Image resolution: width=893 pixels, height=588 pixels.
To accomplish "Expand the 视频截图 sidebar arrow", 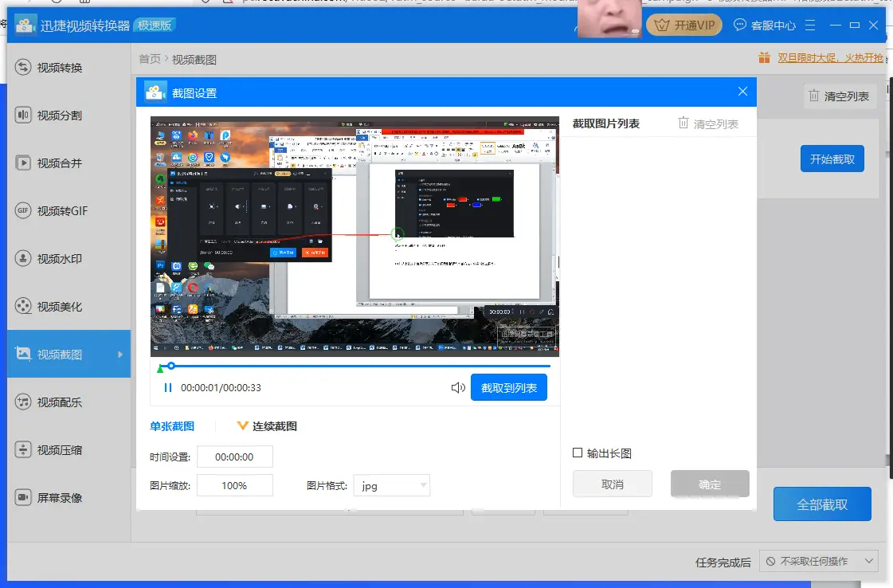I will [120, 355].
